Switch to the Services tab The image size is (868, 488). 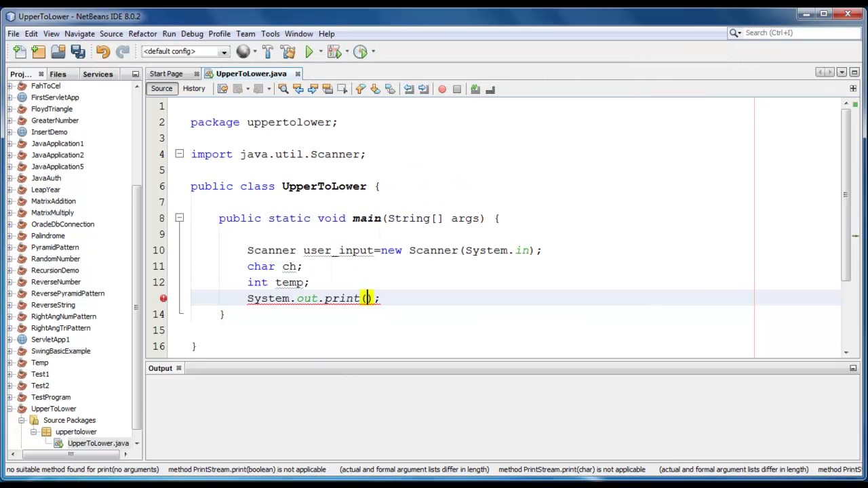[x=98, y=74]
